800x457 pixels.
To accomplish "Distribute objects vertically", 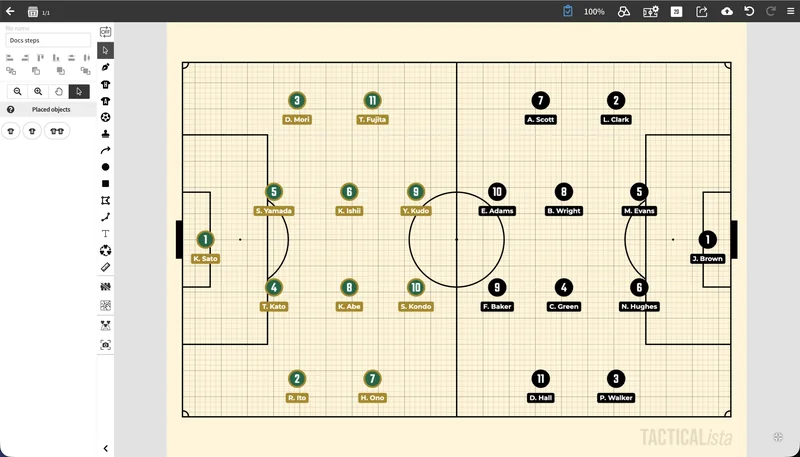I will [x=71, y=58].
